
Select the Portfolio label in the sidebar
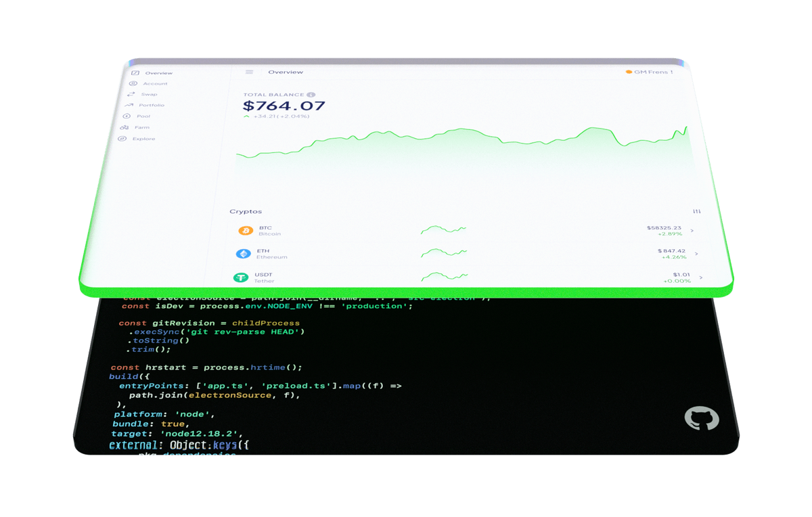[152, 105]
